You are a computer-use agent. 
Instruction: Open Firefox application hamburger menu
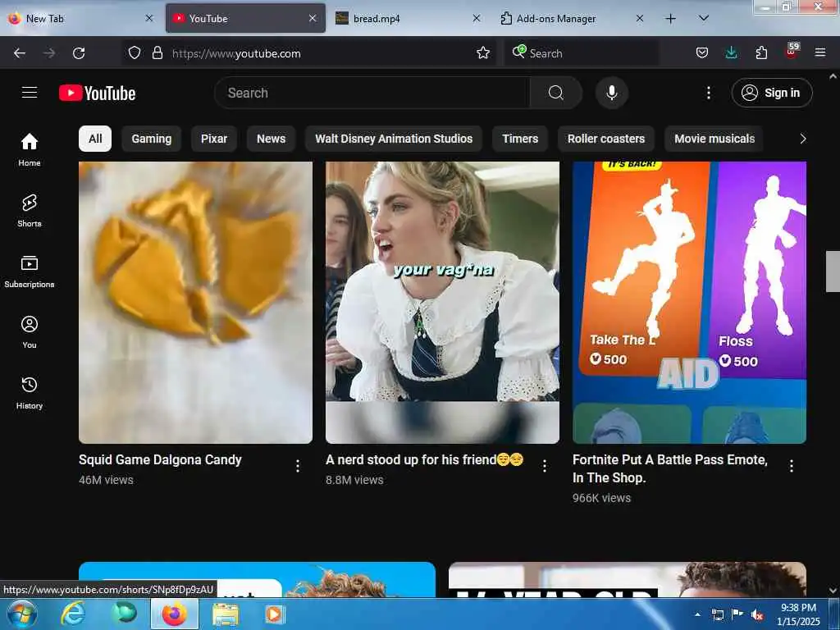[820, 53]
